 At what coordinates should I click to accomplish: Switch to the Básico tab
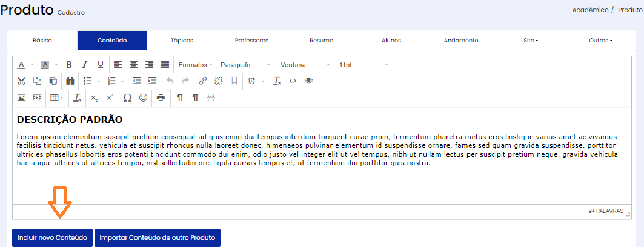(x=42, y=41)
